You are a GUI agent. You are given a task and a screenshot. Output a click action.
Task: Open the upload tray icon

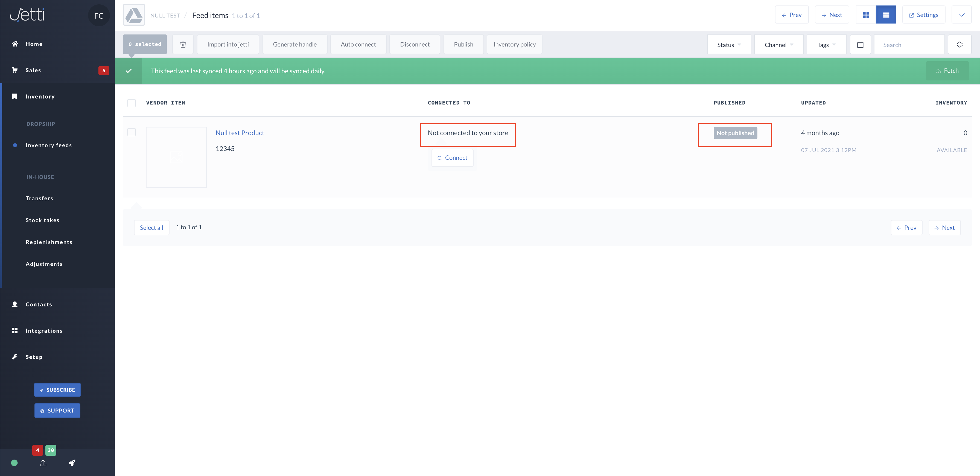pos(43,463)
